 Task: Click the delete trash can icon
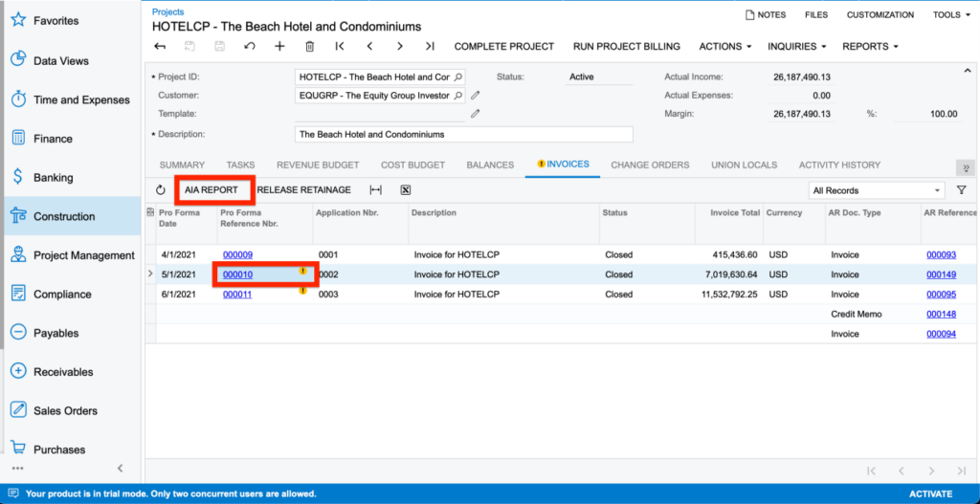coord(309,46)
